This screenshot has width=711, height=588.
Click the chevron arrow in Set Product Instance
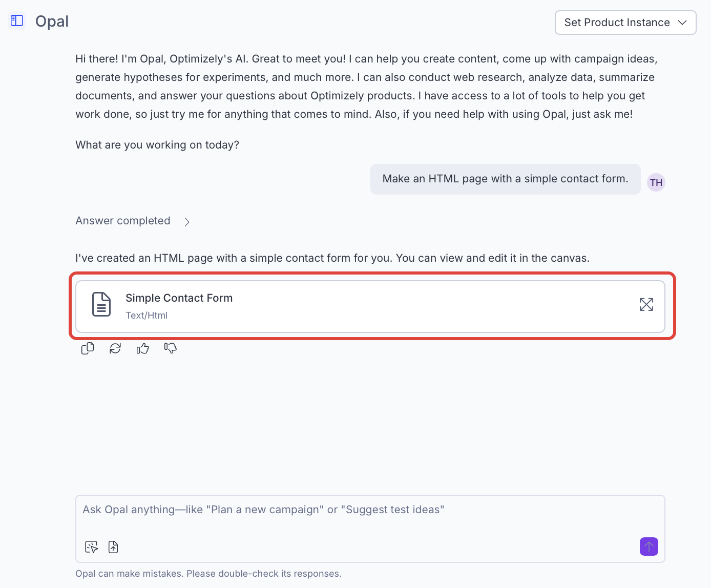tap(682, 23)
